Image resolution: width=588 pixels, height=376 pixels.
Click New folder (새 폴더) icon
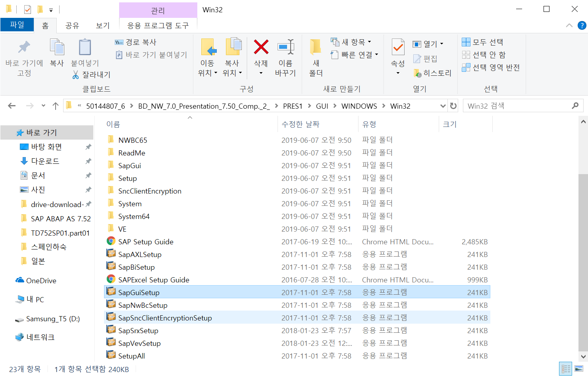click(316, 47)
